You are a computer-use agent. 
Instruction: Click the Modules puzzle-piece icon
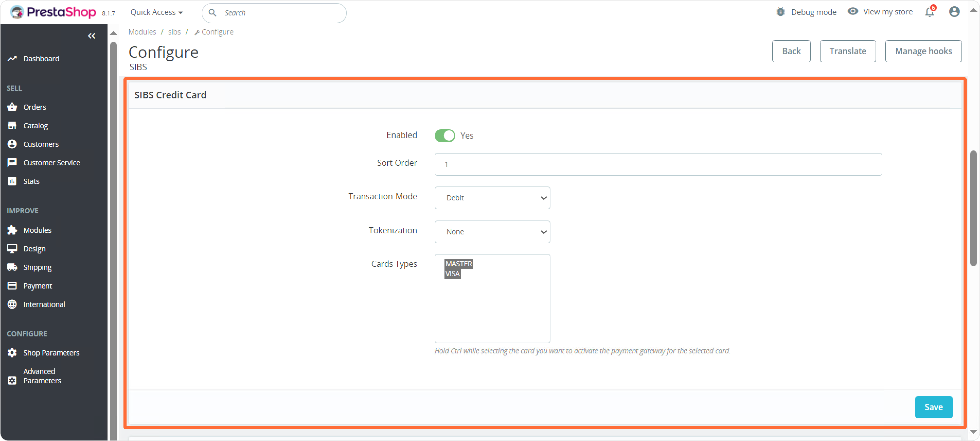(12, 230)
